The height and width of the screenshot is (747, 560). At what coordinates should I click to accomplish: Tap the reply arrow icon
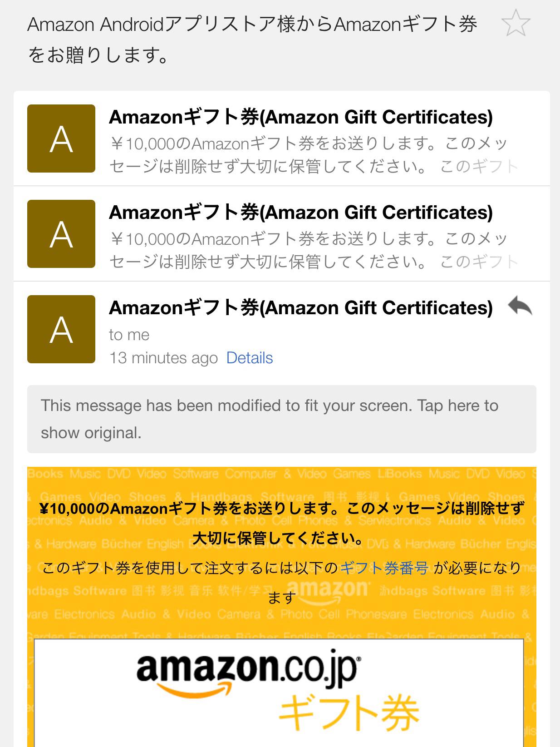pyautogui.click(x=520, y=306)
